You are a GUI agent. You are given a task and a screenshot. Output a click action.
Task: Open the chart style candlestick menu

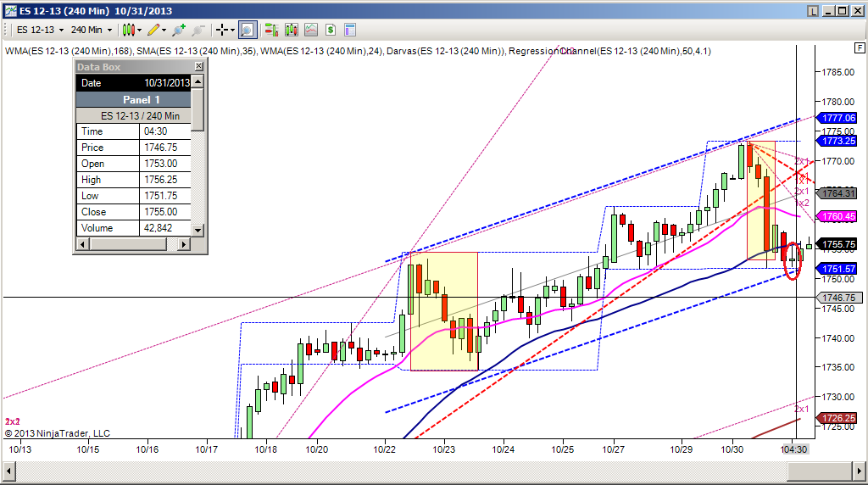coord(131,30)
